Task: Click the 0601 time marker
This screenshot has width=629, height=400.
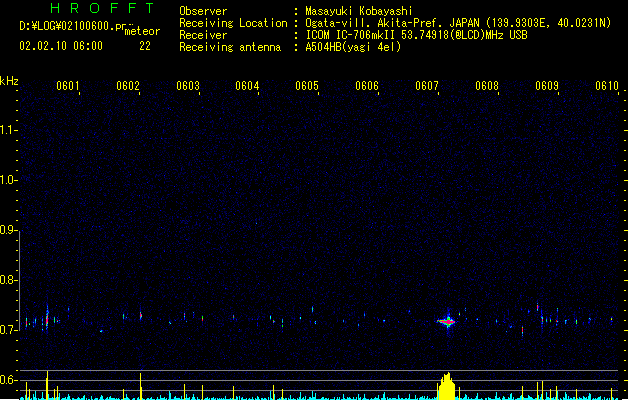Action: [x=67, y=86]
